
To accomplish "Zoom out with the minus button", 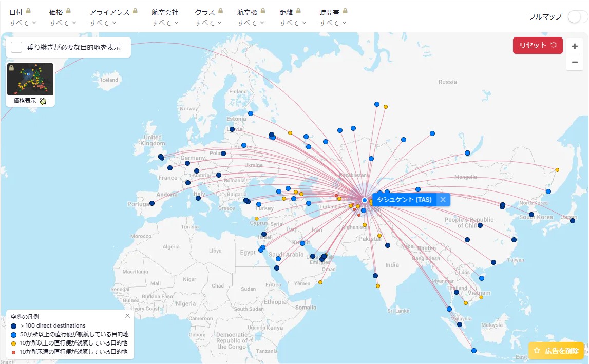I will [575, 62].
